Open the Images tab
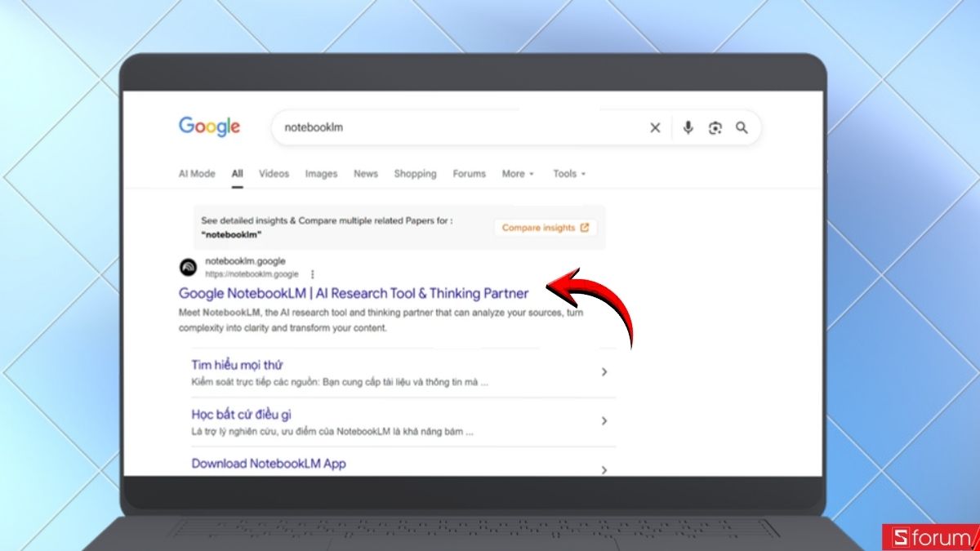 pyautogui.click(x=321, y=174)
